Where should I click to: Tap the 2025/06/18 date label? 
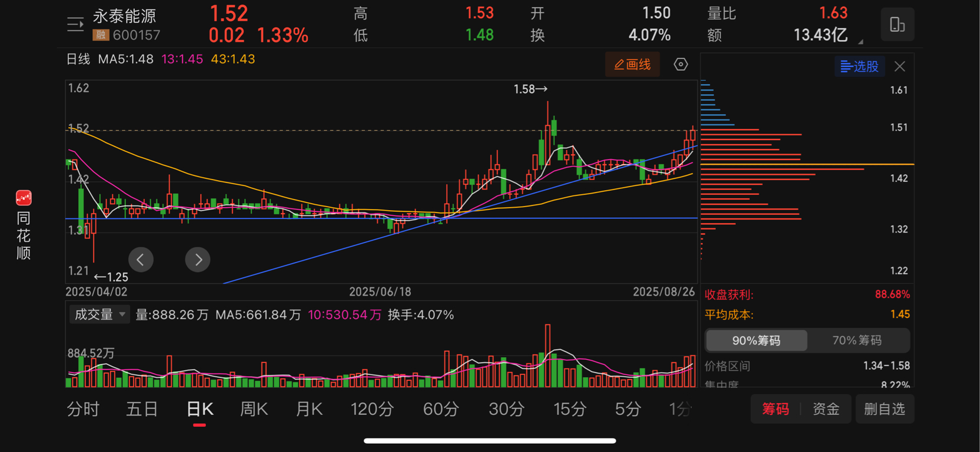point(380,292)
